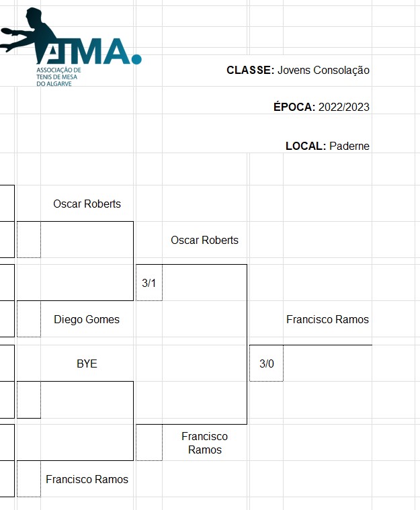Select the dotted score box directly below BYE
Screen dimensions: 420x510
(x=29, y=400)
